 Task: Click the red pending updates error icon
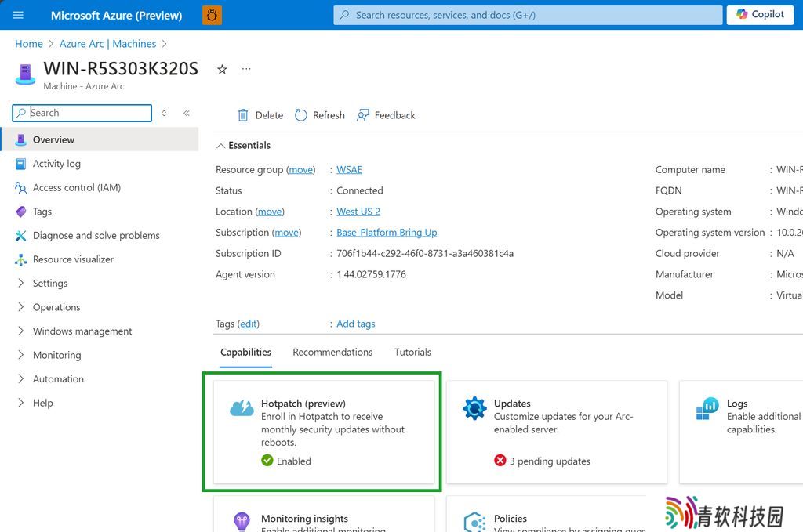(500, 461)
